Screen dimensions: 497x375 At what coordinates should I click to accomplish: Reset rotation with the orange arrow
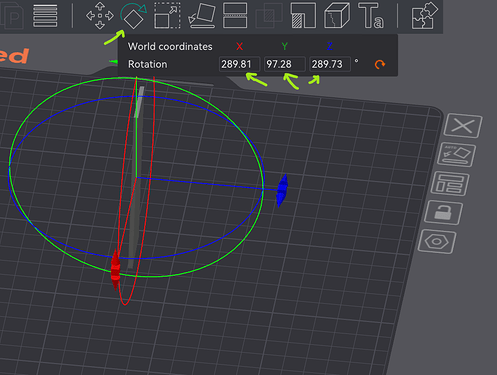click(380, 64)
